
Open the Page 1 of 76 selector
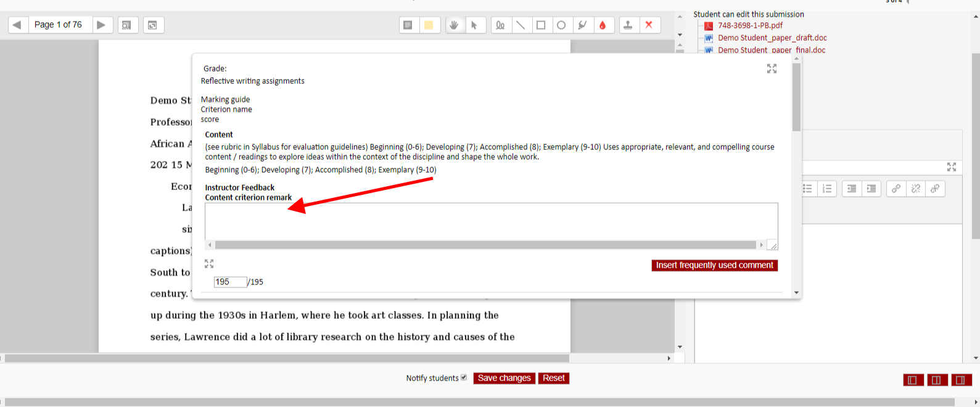59,25
